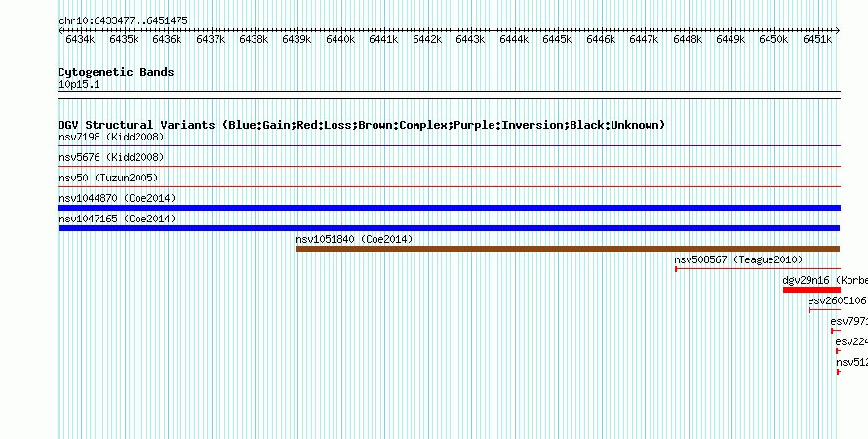Click the 6440k ruler tick label
The width and height of the screenshot is (868, 439).
coord(340,39)
